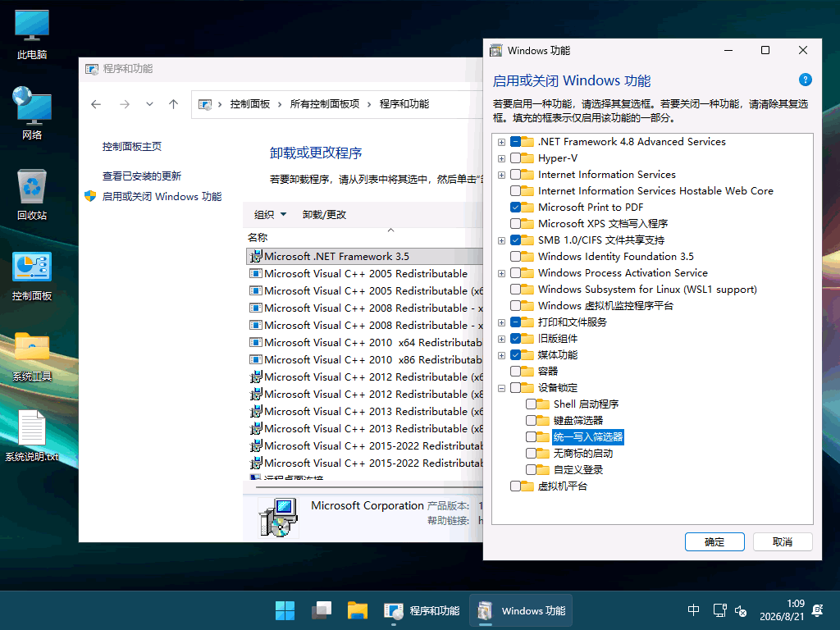Collapse the 设备锁定 node
This screenshot has width=840, height=630.
(x=501, y=388)
